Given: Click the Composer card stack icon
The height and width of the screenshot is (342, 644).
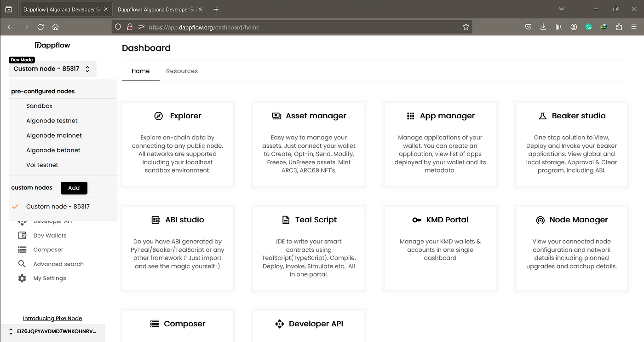Looking at the screenshot, I should 155,324.
